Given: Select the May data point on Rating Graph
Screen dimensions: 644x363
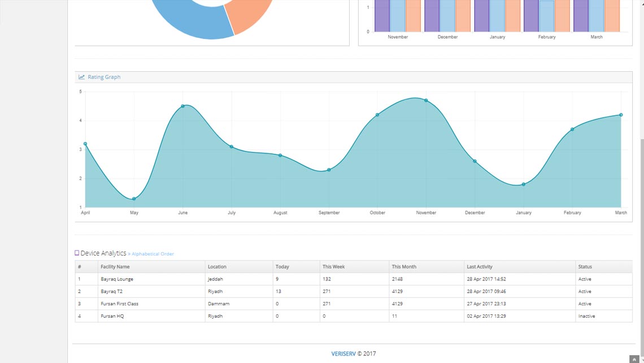Looking at the screenshot, I should 134,199.
